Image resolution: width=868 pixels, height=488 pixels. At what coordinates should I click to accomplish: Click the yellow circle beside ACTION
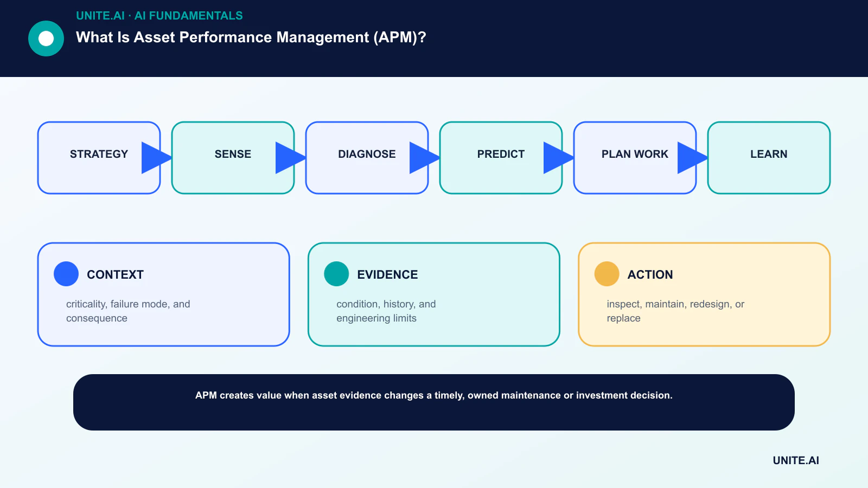coord(607,274)
